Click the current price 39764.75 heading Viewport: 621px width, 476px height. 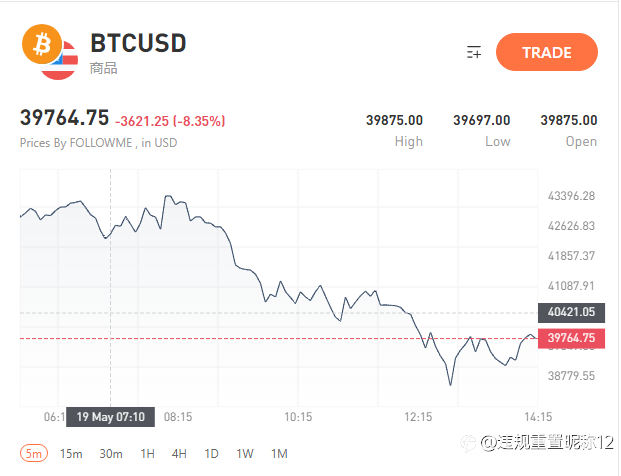tap(64, 118)
